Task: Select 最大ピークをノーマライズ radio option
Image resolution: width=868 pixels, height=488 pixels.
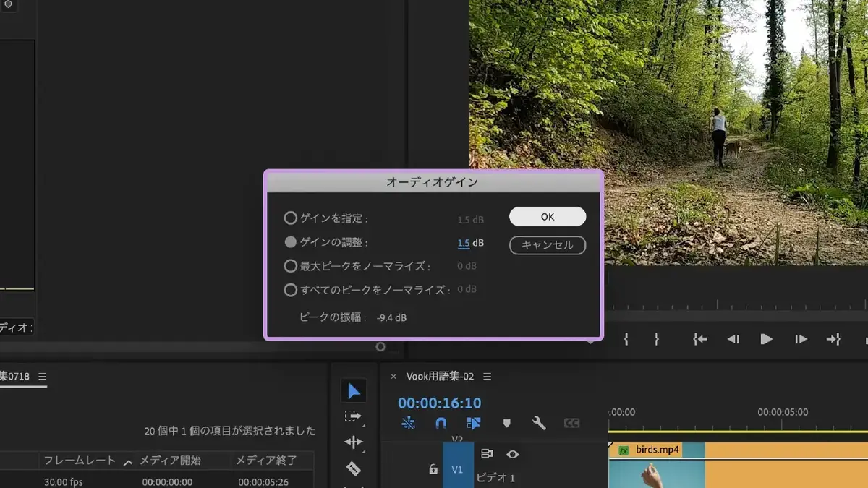Action: coord(290,266)
